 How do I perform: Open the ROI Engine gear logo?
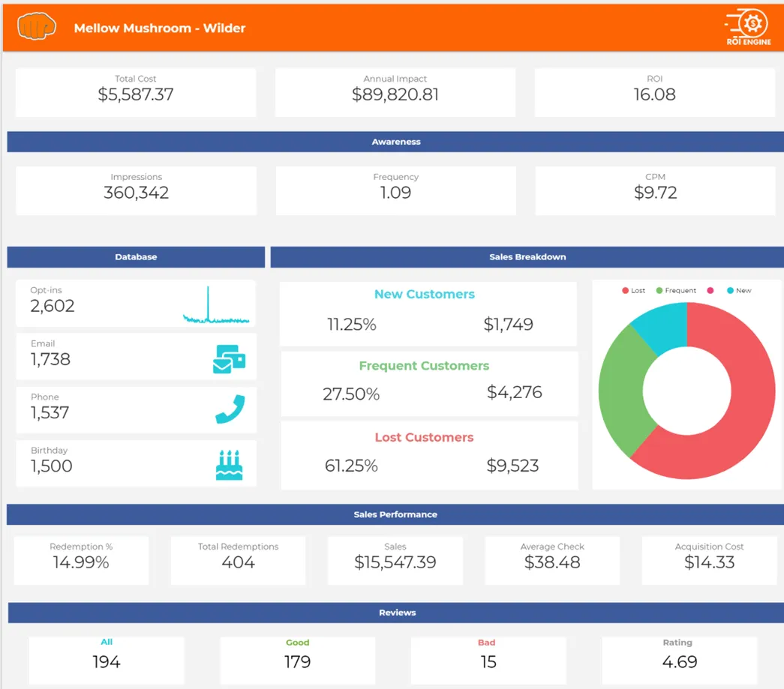pos(748,27)
